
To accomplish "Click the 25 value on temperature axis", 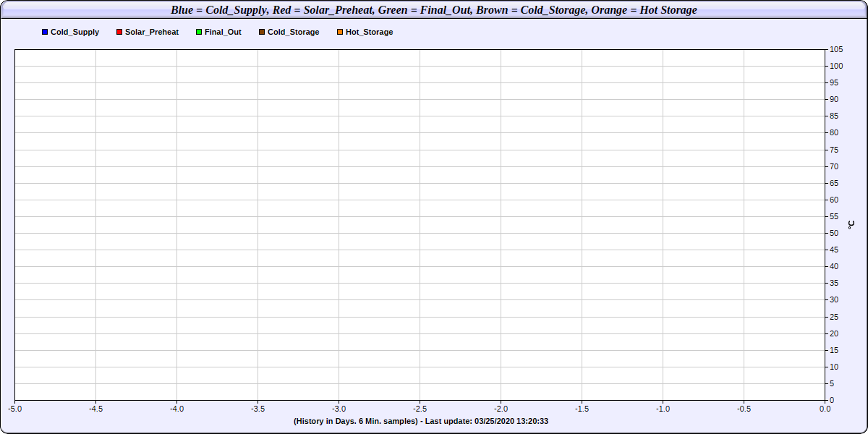I will (834, 317).
